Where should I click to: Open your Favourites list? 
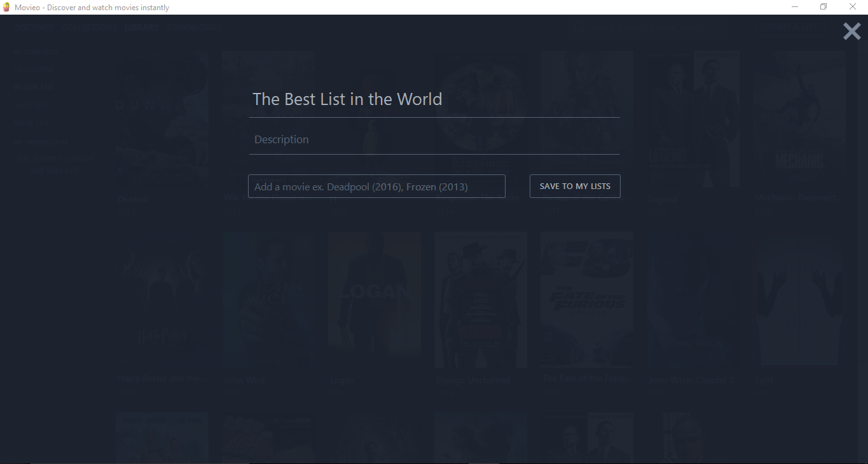coord(33,69)
